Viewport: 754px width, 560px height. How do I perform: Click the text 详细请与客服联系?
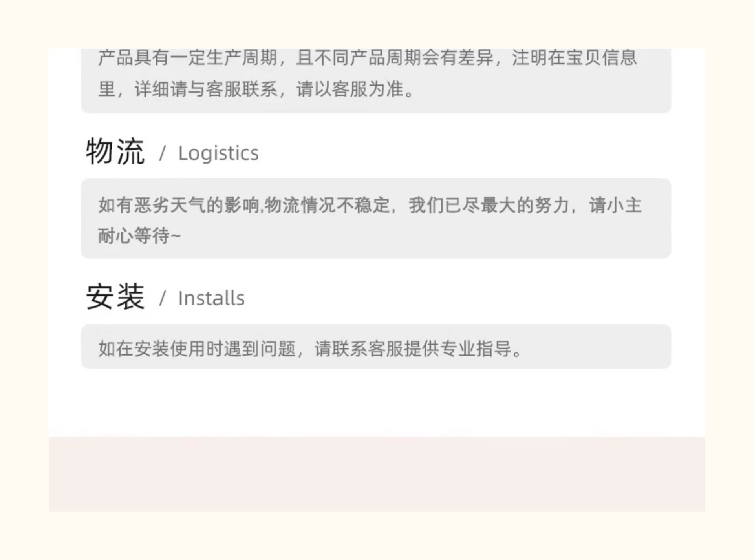pos(206,89)
